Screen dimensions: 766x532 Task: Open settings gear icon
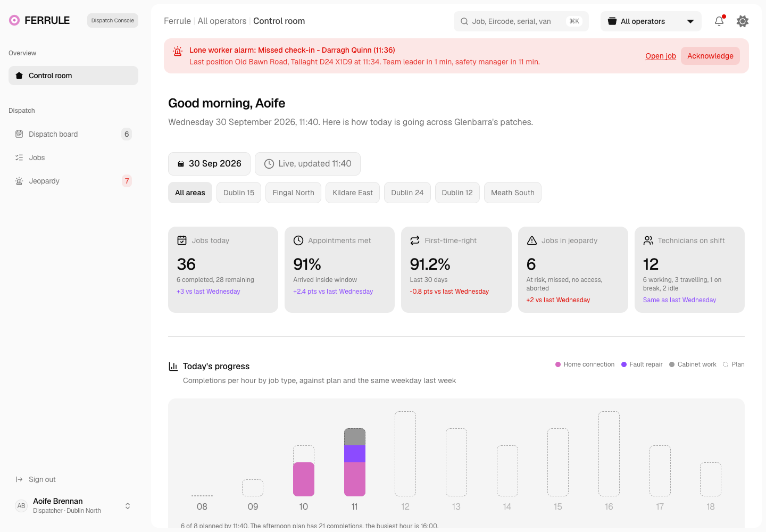pyautogui.click(x=743, y=21)
